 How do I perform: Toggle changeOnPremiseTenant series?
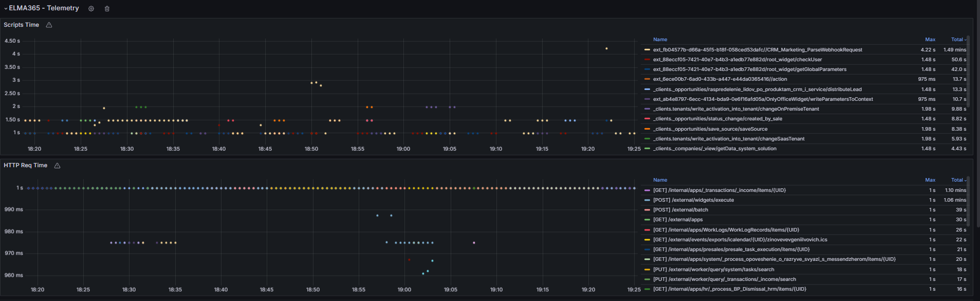click(736, 109)
